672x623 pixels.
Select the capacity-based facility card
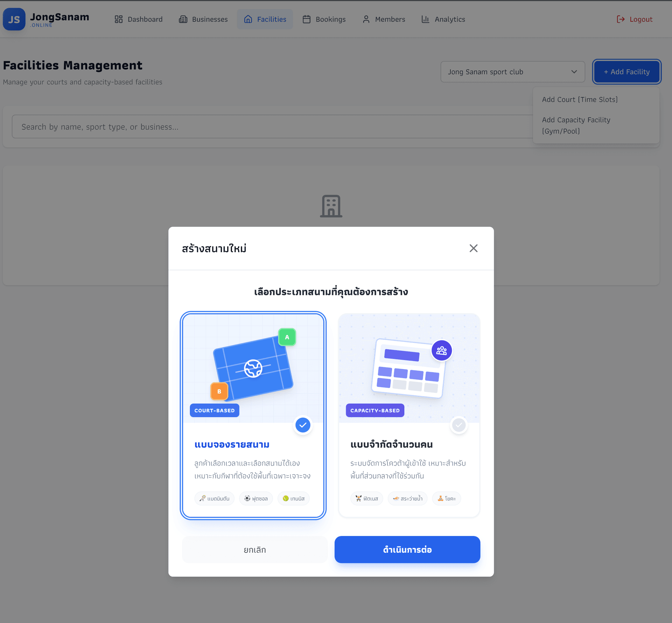pyautogui.click(x=408, y=415)
